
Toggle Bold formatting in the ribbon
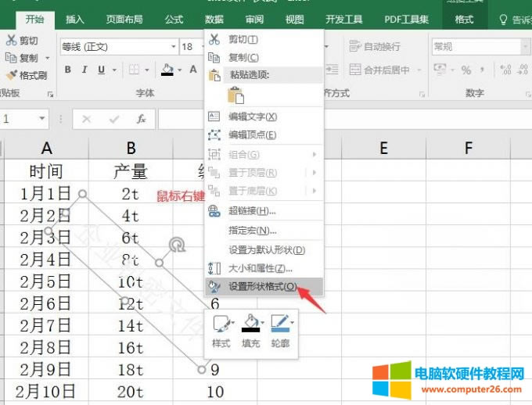68,70
